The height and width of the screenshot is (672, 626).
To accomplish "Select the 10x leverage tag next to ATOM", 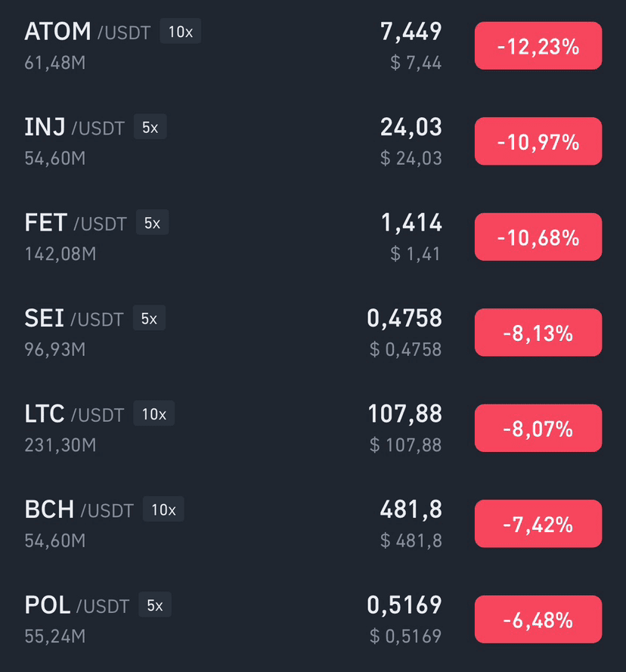I will click(x=181, y=31).
